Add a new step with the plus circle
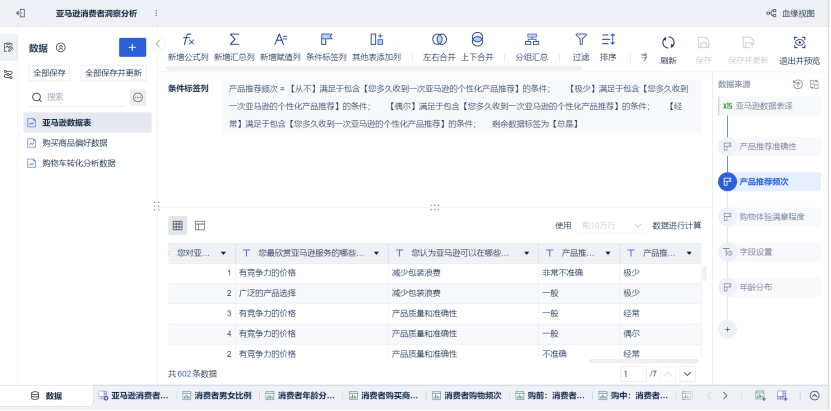 (x=727, y=329)
